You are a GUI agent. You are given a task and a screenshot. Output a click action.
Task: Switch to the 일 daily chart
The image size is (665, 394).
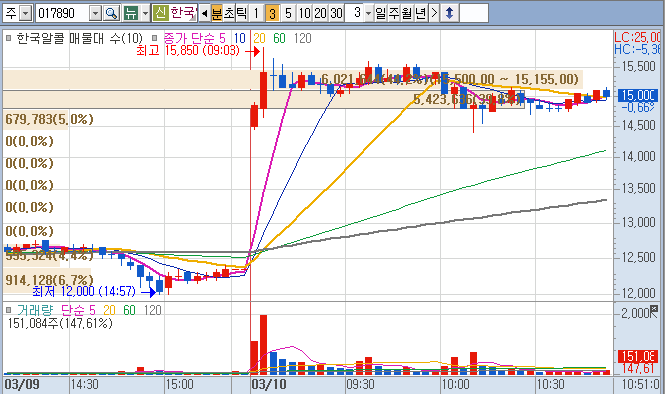pyautogui.click(x=380, y=13)
